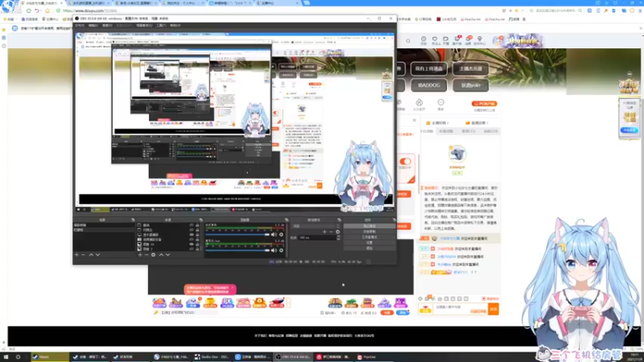Screen dimensions: 644x362
Task: Select the ship gift icon in gift bar
Action: (x=277, y=303)
